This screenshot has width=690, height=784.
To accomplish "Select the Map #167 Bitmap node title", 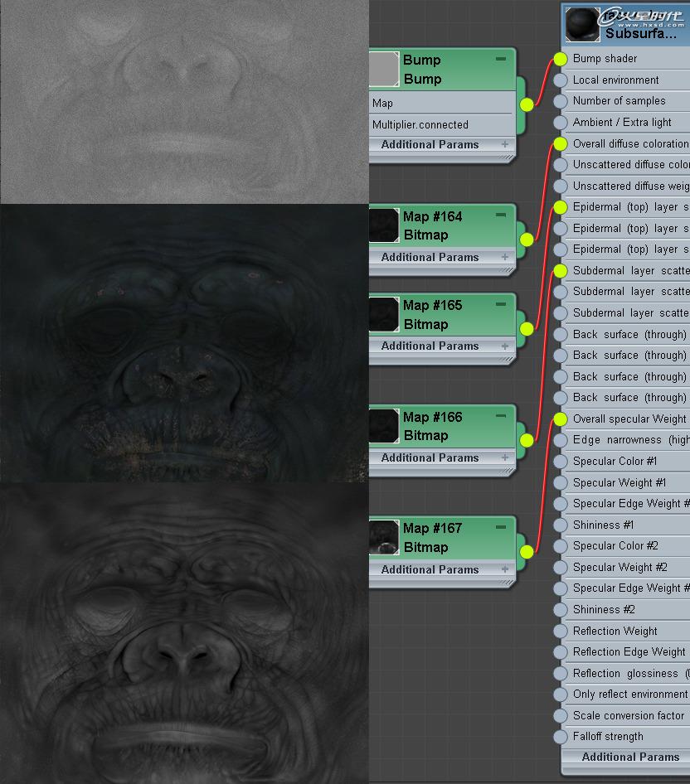I will coord(442,538).
